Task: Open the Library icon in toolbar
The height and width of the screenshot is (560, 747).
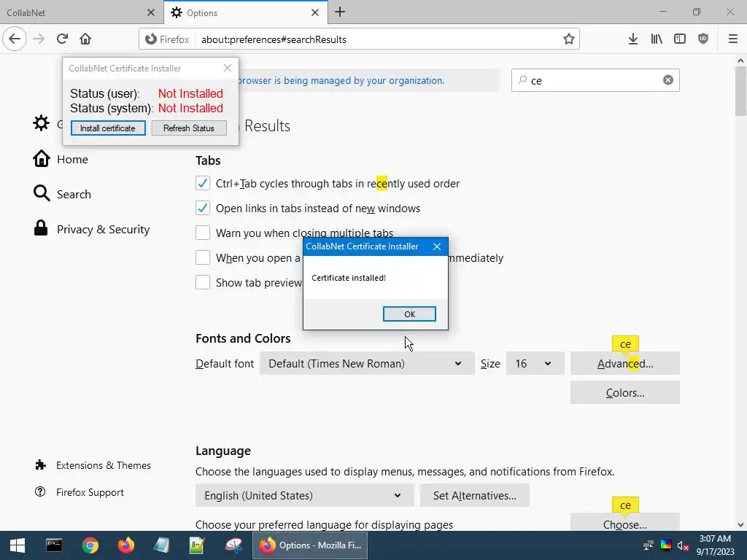Action: coord(656,39)
